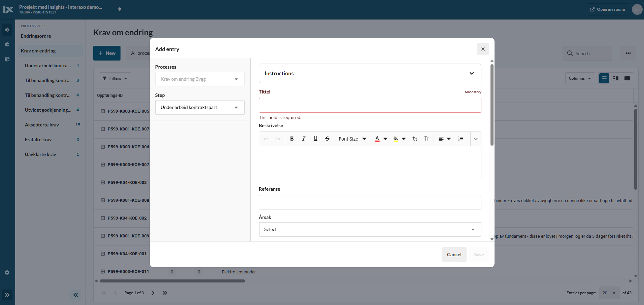Screen dimensions: 644x305
Task: Open Endringsordre process type
Action: point(36,36)
